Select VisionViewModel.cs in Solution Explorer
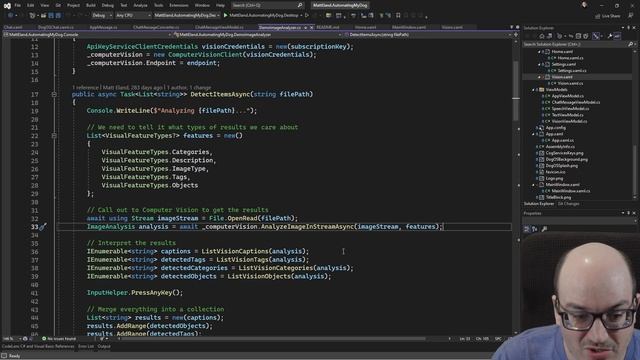This screenshot has height=360, width=640. click(x=569, y=121)
